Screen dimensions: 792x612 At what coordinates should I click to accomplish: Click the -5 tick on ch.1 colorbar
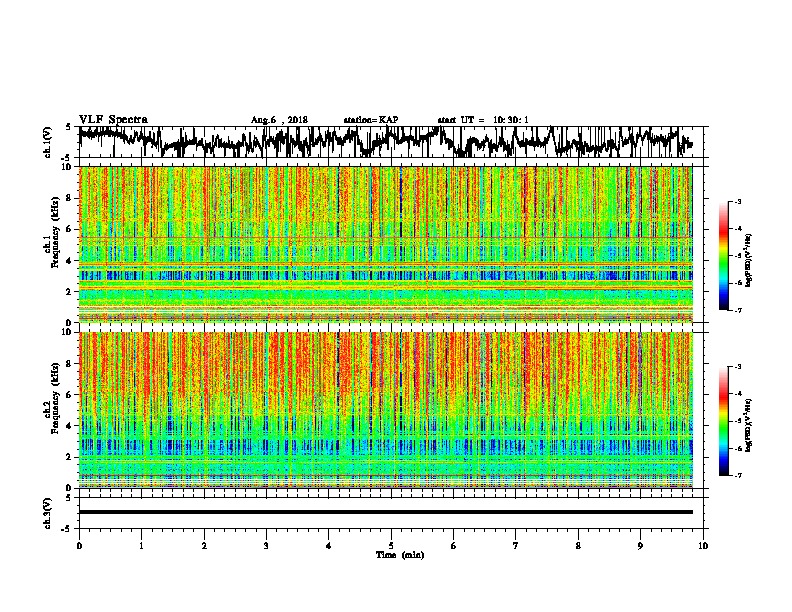click(738, 256)
